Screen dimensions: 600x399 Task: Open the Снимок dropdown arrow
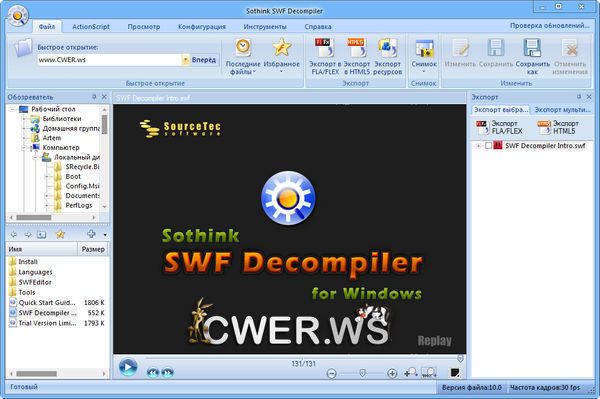click(x=424, y=72)
